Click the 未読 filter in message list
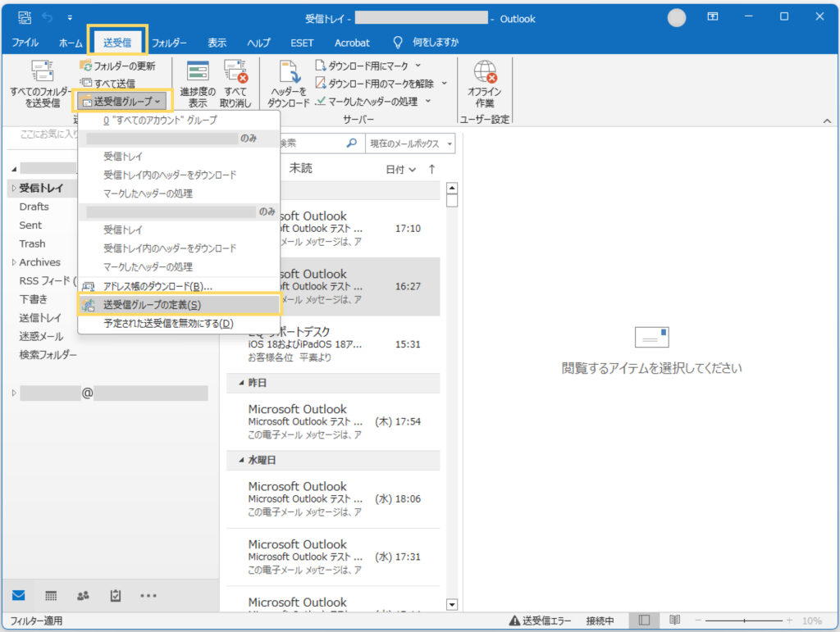This screenshot has height=632, width=840. pyautogui.click(x=300, y=169)
